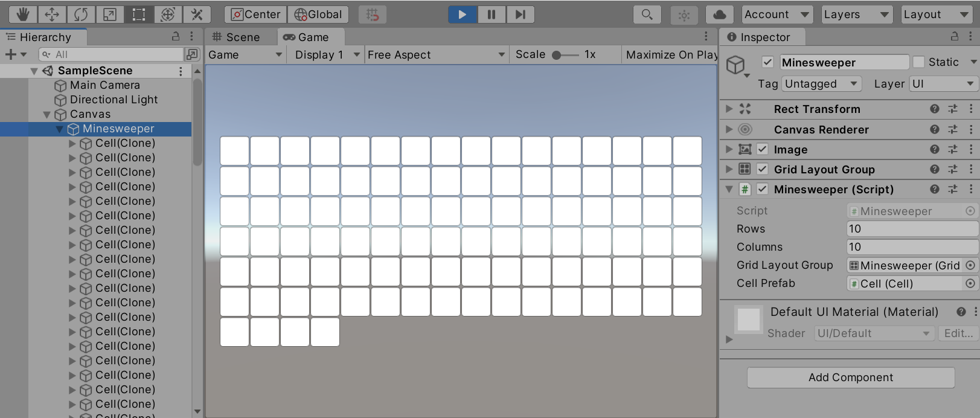The width and height of the screenshot is (980, 418).
Task: Disable the Grid Layout Group component
Action: 763,170
